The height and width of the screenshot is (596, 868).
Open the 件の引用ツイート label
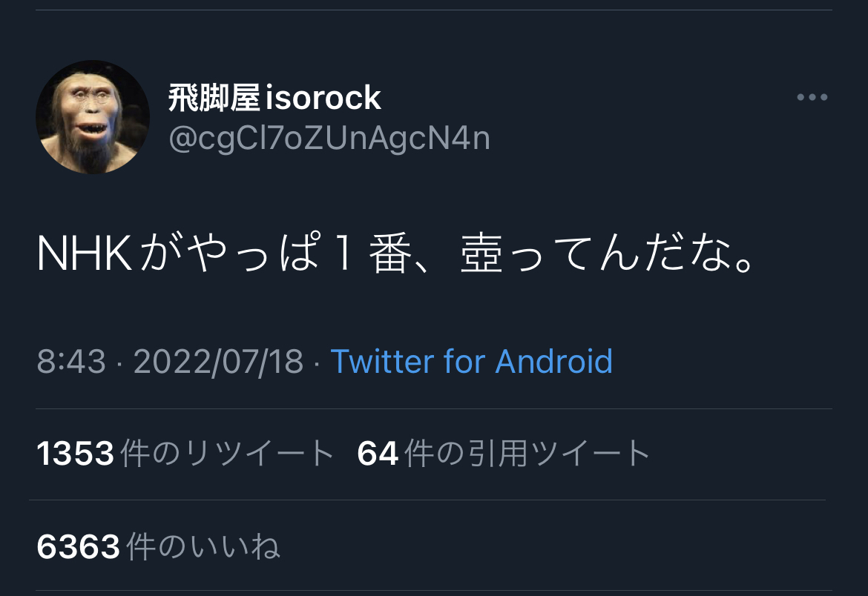coord(527,454)
